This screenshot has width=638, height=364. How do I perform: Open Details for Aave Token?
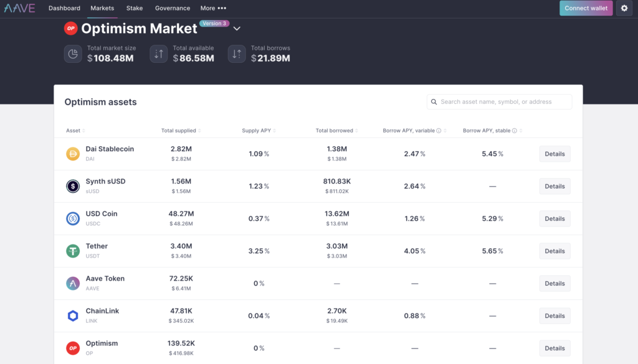[555, 283]
